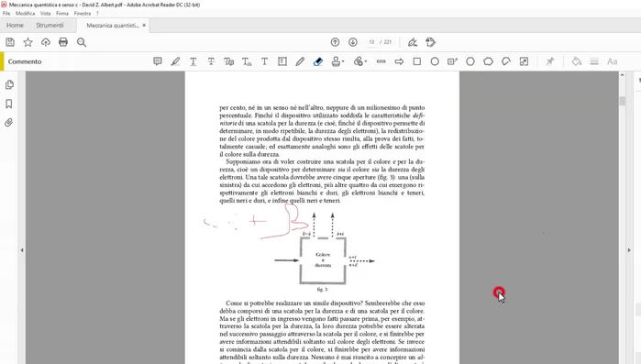
Task: Open the Vista menu
Action: point(45,13)
